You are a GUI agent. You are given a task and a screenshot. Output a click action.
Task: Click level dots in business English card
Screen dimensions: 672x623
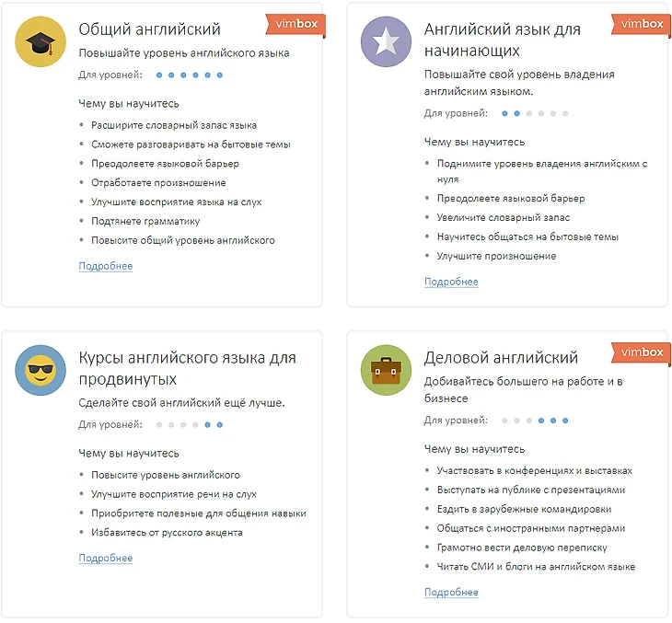point(534,420)
